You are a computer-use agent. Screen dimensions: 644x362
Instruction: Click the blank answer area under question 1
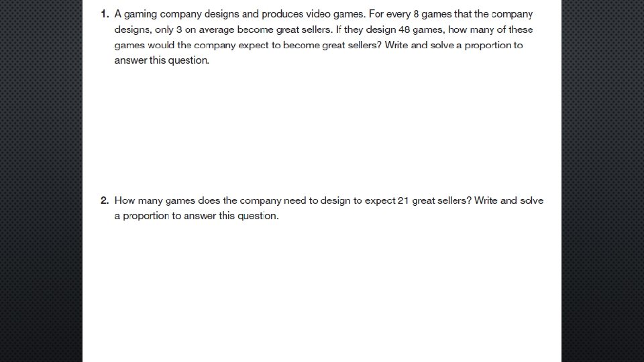point(322,127)
